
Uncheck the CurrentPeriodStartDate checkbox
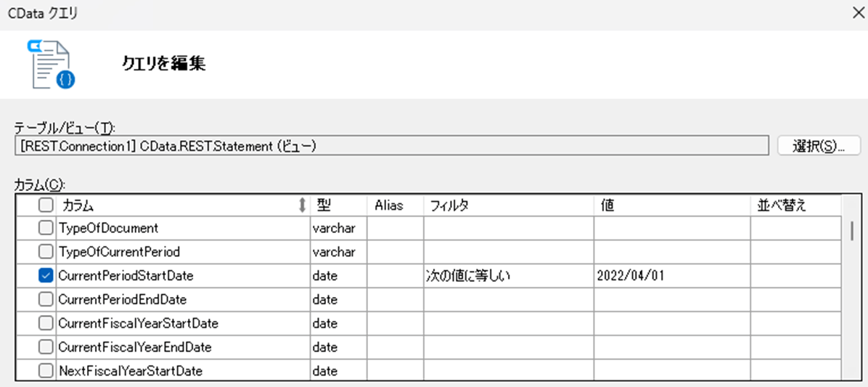[x=46, y=275]
